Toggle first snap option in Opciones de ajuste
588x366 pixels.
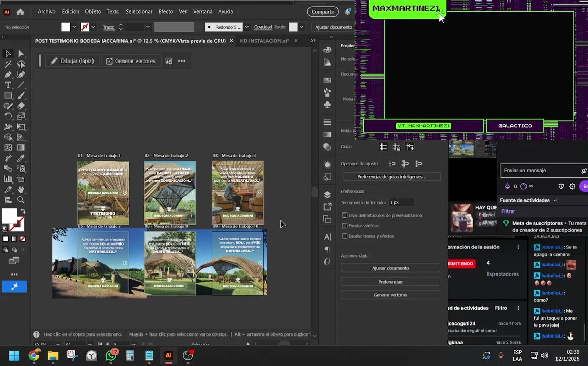point(392,164)
